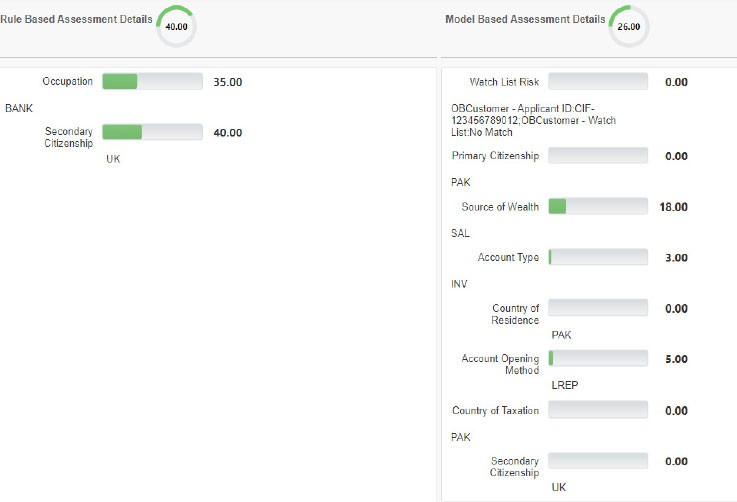Click the UK value under model-based citizenship
Screen dimensions: 737x502
pyautogui.click(x=559, y=487)
